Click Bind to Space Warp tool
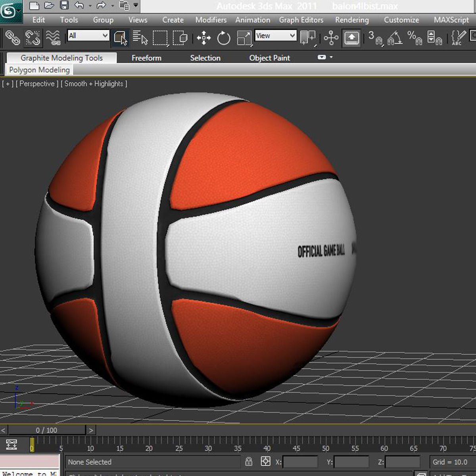The image size is (476, 476). pos(53,38)
